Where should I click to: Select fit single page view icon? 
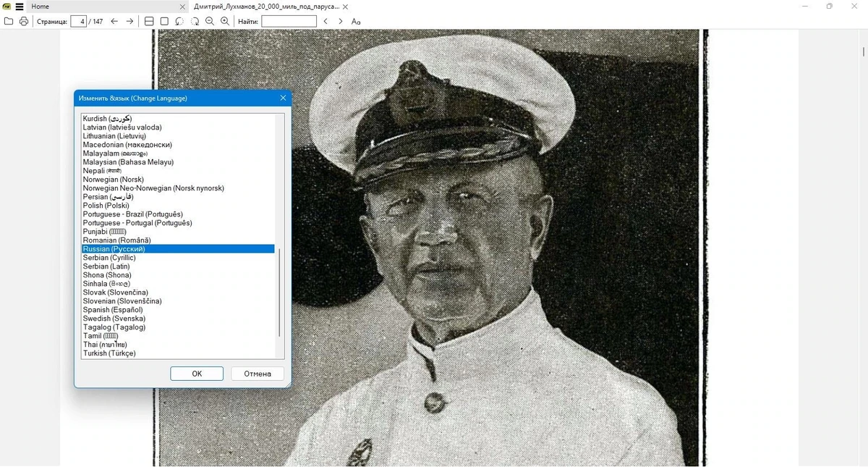[164, 22]
